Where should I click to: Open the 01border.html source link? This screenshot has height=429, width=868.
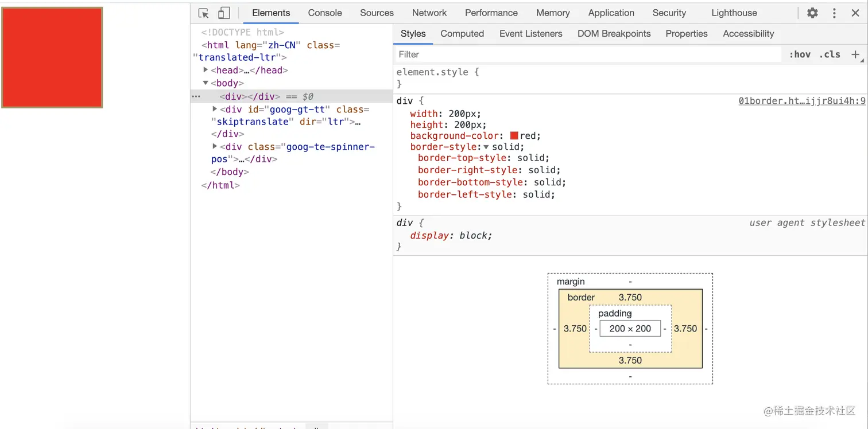click(x=801, y=101)
